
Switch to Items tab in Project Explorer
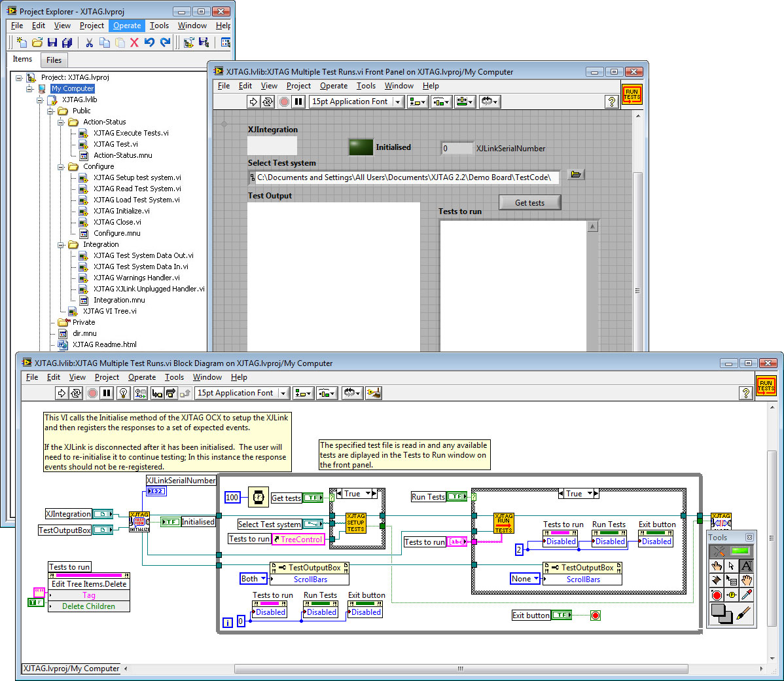(22, 59)
